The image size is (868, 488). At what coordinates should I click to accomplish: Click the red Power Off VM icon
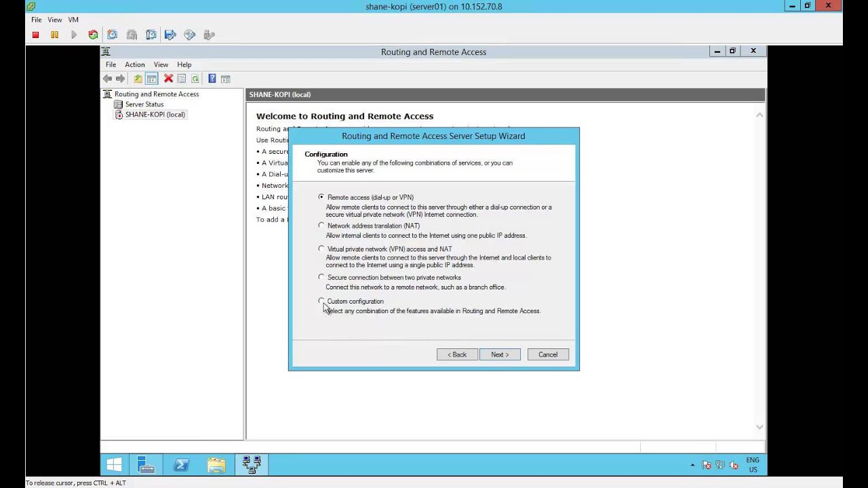click(x=35, y=35)
